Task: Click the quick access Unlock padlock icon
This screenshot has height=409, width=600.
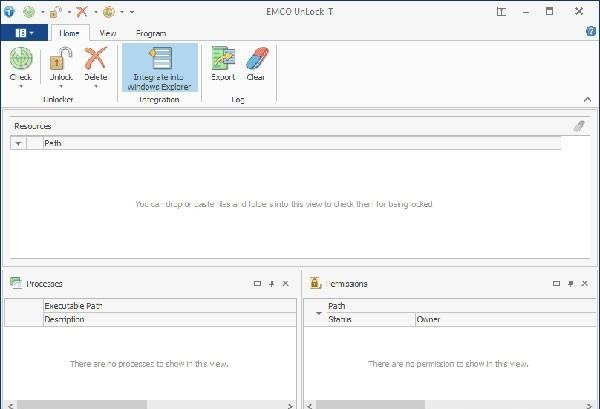Action: [x=55, y=11]
